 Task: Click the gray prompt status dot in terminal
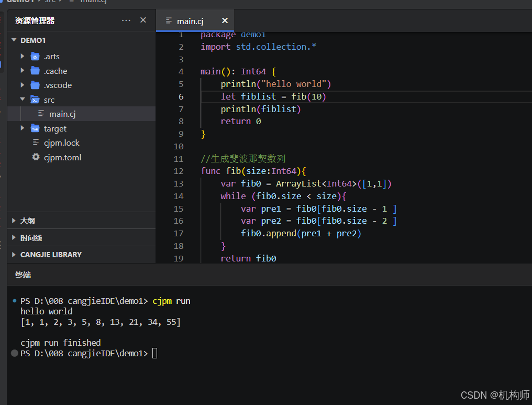click(14, 353)
